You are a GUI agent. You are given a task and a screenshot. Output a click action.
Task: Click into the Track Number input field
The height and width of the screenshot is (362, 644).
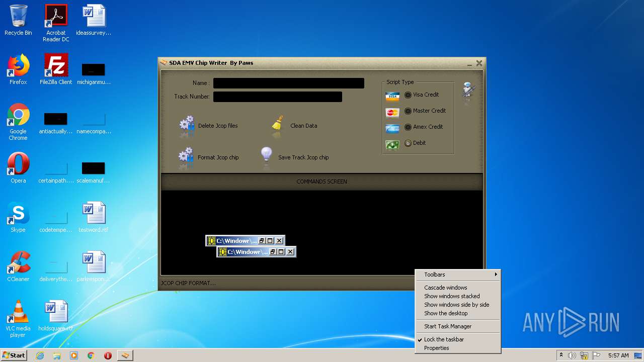coord(278,97)
